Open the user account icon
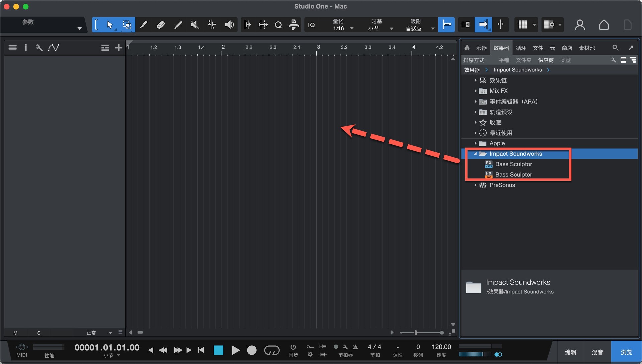 [x=580, y=25]
